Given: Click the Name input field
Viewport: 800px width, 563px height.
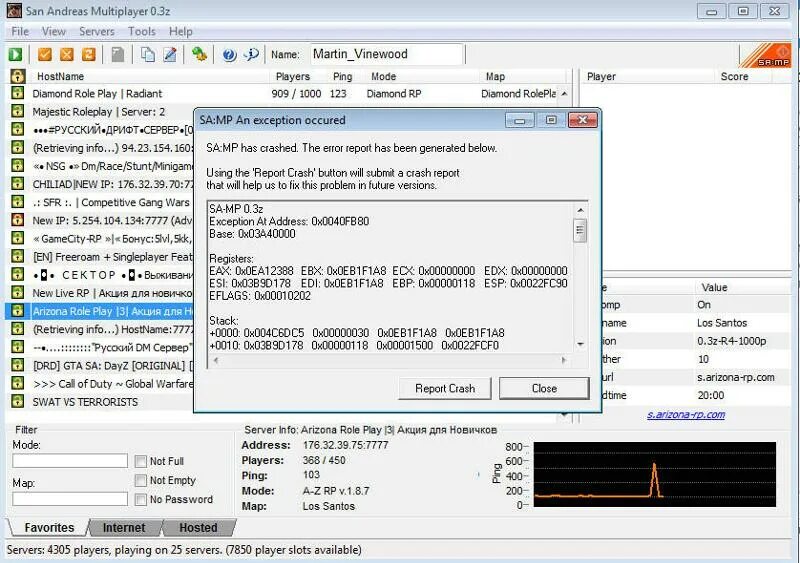Looking at the screenshot, I should pos(387,54).
